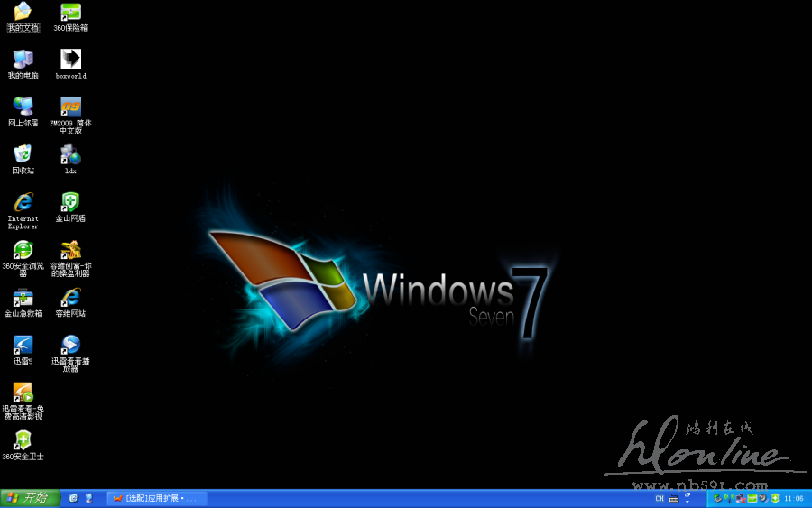The width and height of the screenshot is (812, 508).
Task: Switch to the [选配]应用扩展 taskbar window
Action: 156,498
